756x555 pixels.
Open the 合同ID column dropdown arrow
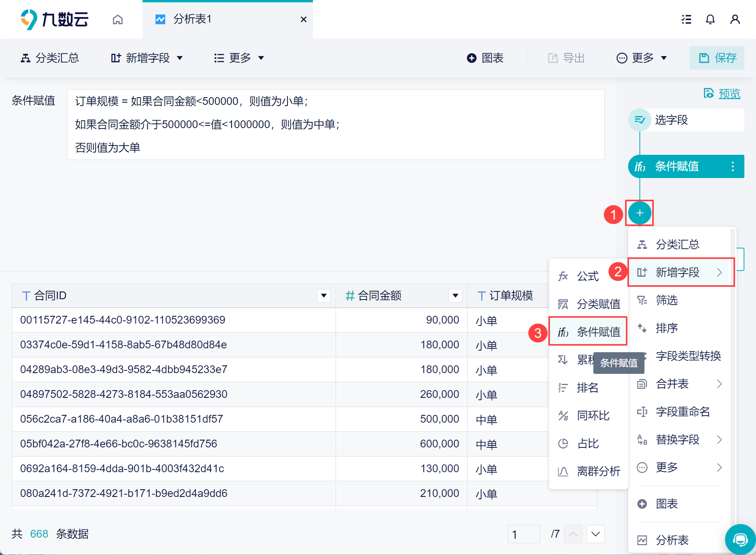(x=323, y=296)
